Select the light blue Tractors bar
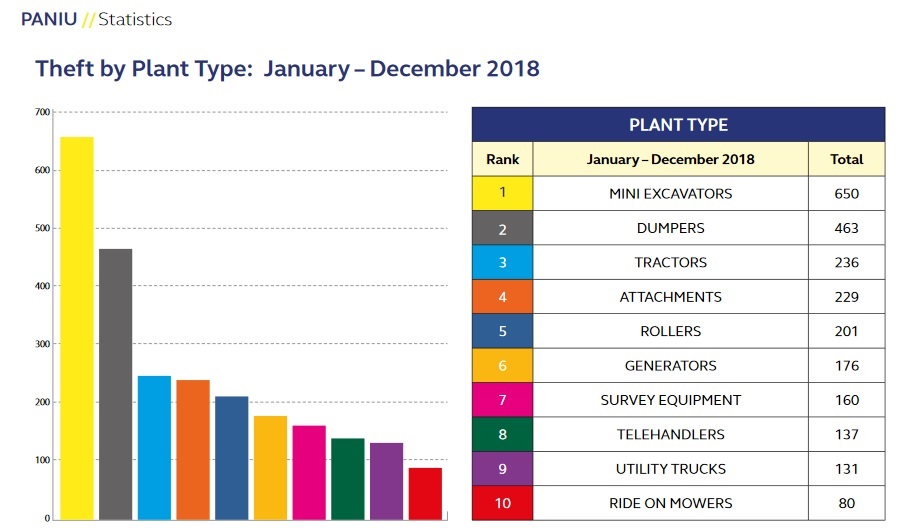The width and height of the screenshot is (901, 531). coord(154,447)
